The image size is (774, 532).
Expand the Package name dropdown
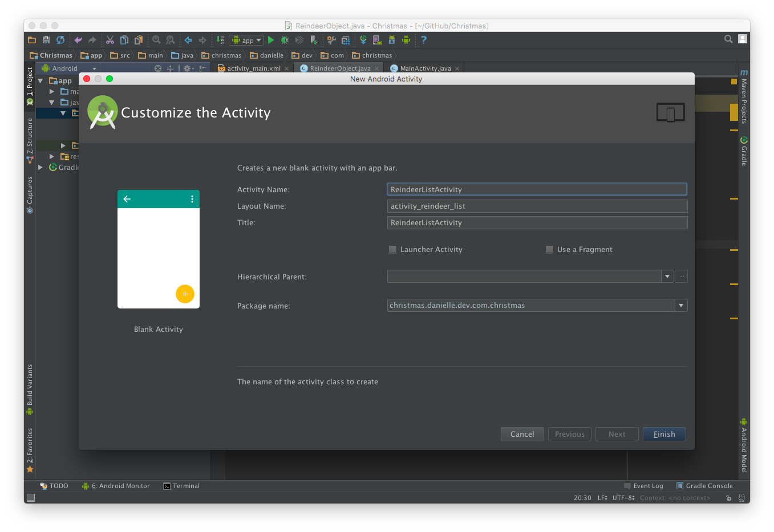click(x=681, y=306)
